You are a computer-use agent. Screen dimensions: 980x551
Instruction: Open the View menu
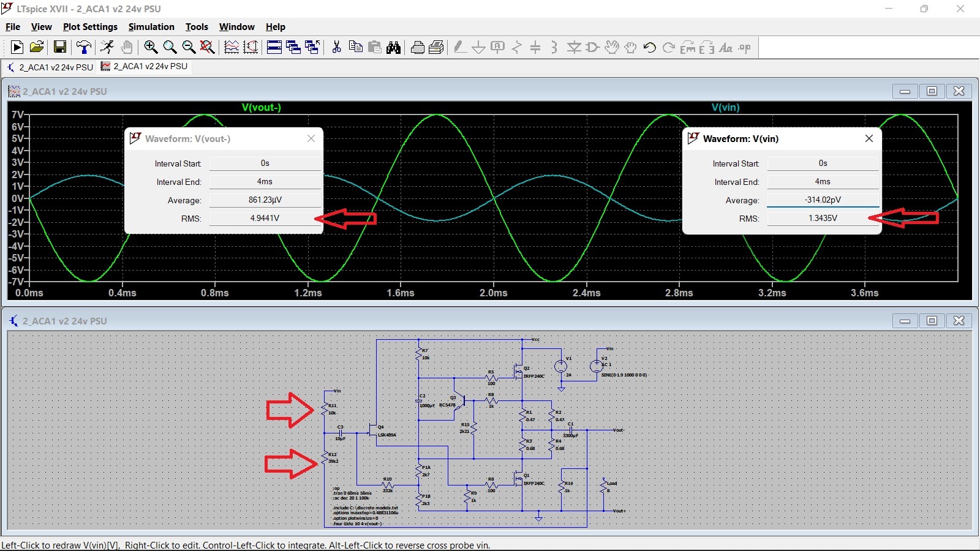point(42,27)
